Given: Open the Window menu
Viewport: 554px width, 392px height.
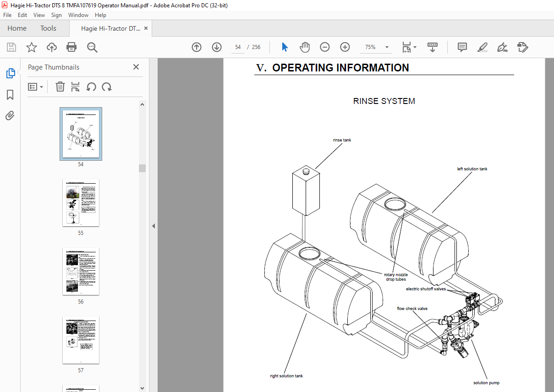Looking at the screenshot, I should pyautogui.click(x=78, y=15).
